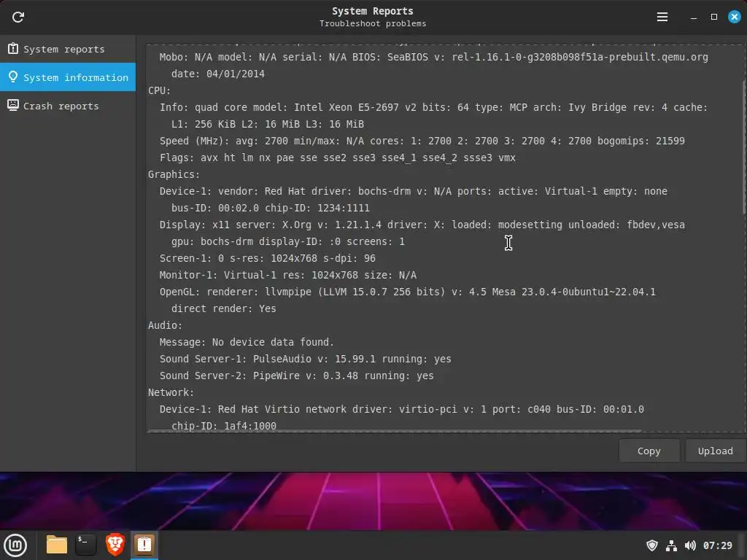
Task: Upload the system information
Action: click(715, 451)
